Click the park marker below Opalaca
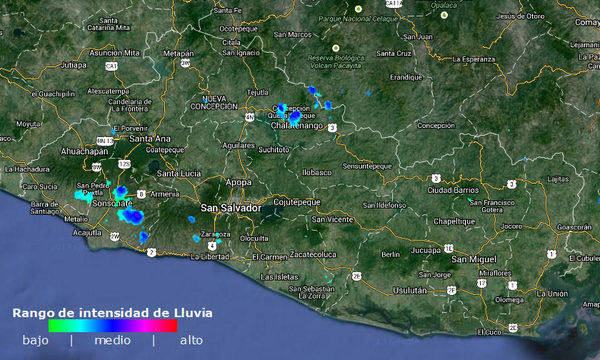Image resolution: width=600 pixels, height=360 pixels. click(x=444, y=15)
